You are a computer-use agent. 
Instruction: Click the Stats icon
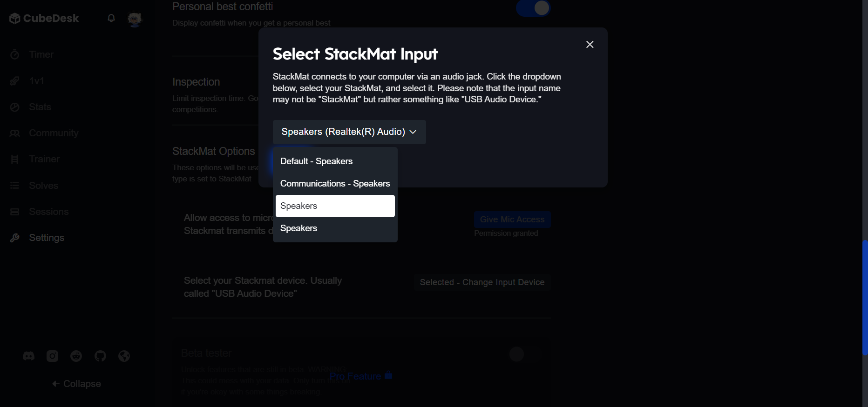[15, 107]
